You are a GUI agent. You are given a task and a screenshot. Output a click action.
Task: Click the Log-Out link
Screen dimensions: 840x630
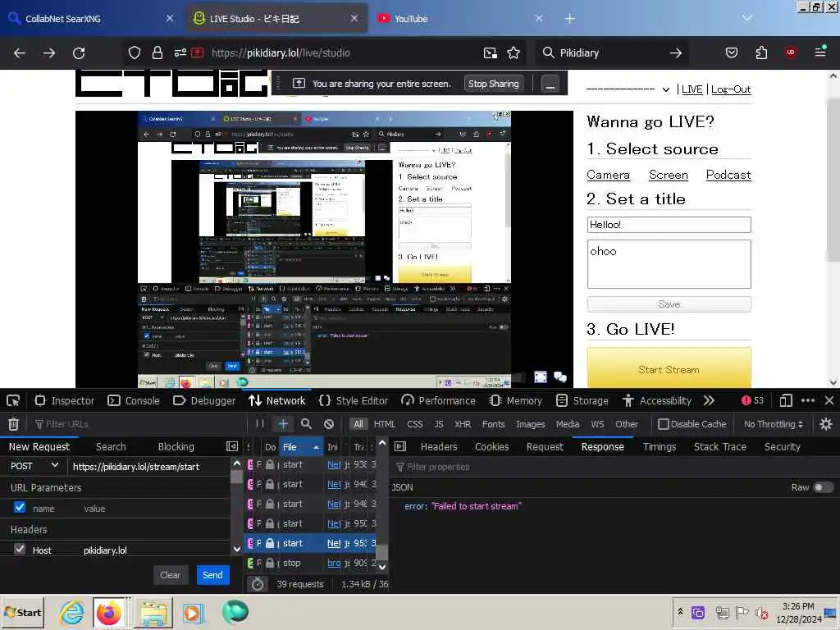[x=731, y=90]
